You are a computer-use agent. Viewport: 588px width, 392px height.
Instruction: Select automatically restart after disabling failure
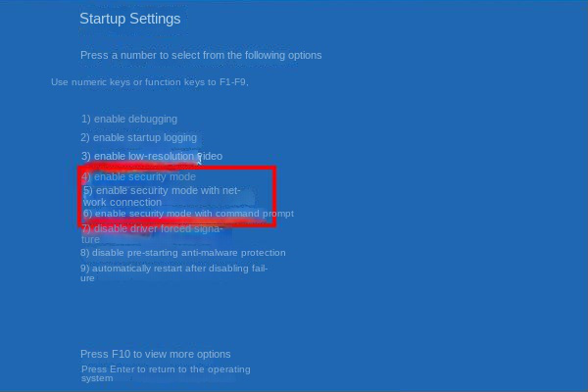[x=174, y=273]
